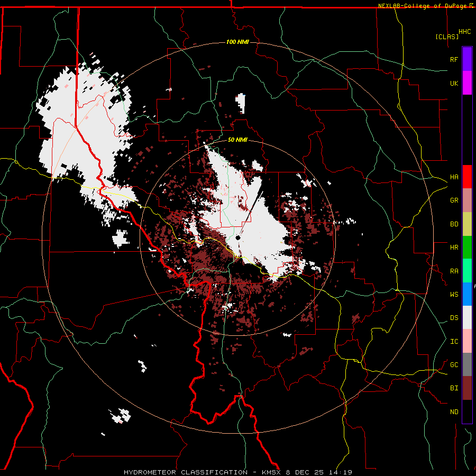Screen dimensions: 476x476
Task: Click the HR green legend swatch
Action: pos(467,248)
